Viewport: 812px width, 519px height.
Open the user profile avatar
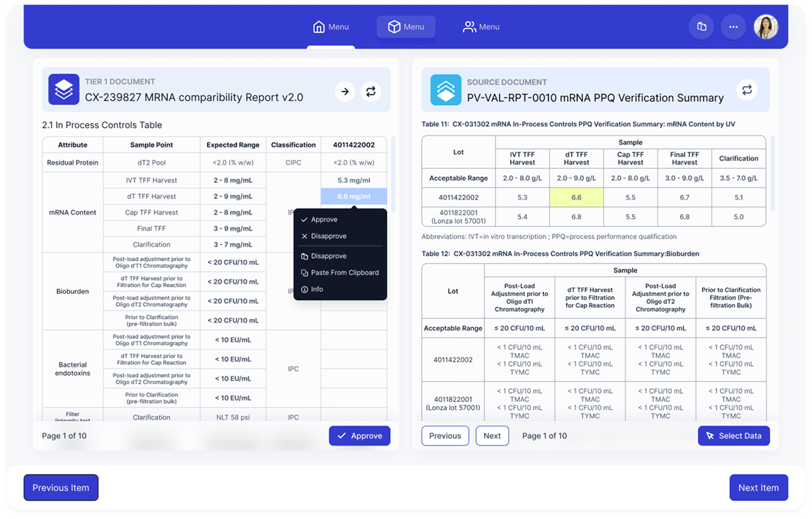pos(766,27)
